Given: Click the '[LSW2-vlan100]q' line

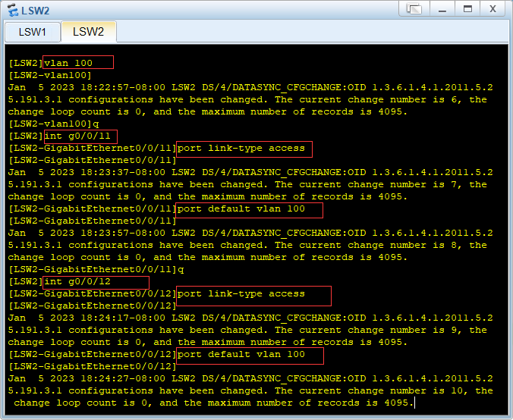Looking at the screenshot, I should pos(54,124).
